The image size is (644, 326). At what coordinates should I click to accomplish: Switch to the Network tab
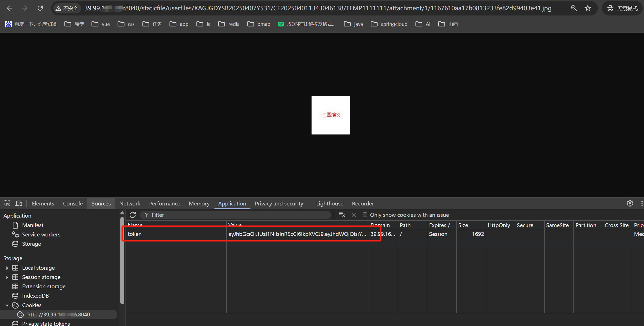[x=130, y=203]
